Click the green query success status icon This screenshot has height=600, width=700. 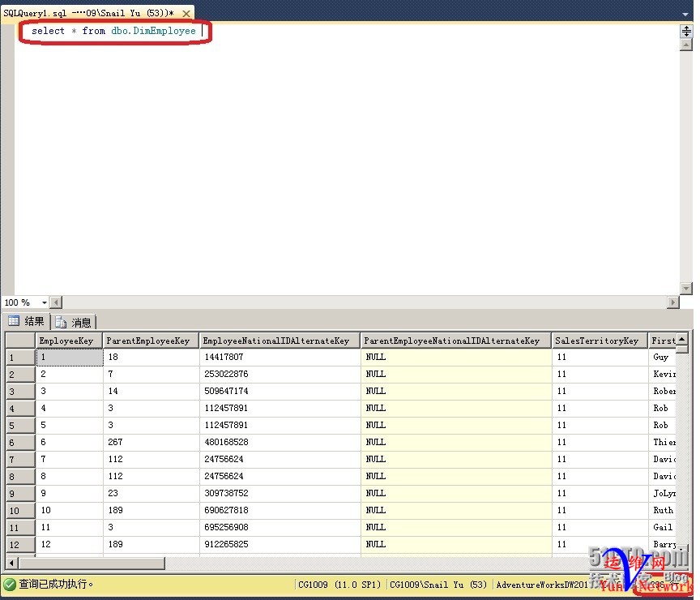10,585
